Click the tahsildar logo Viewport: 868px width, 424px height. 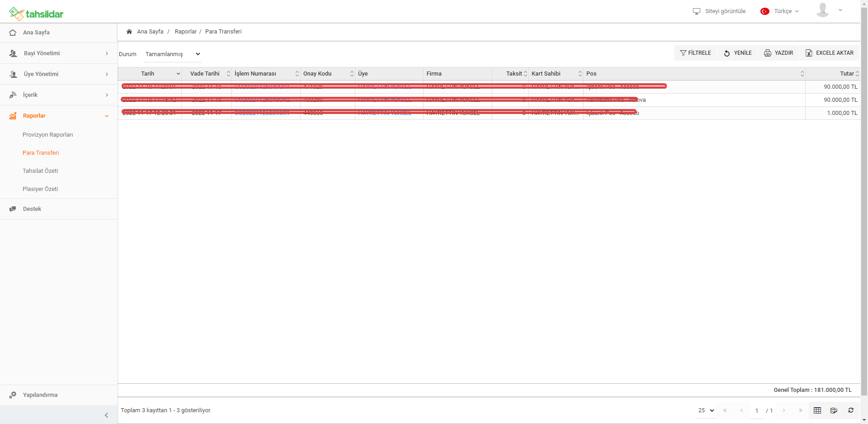pyautogui.click(x=36, y=14)
